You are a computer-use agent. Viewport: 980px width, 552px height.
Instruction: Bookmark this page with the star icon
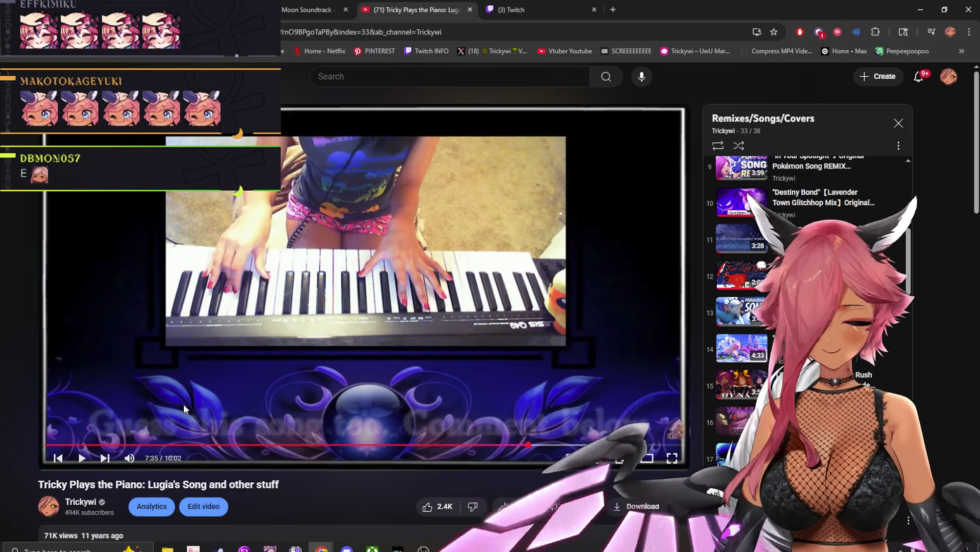click(773, 32)
